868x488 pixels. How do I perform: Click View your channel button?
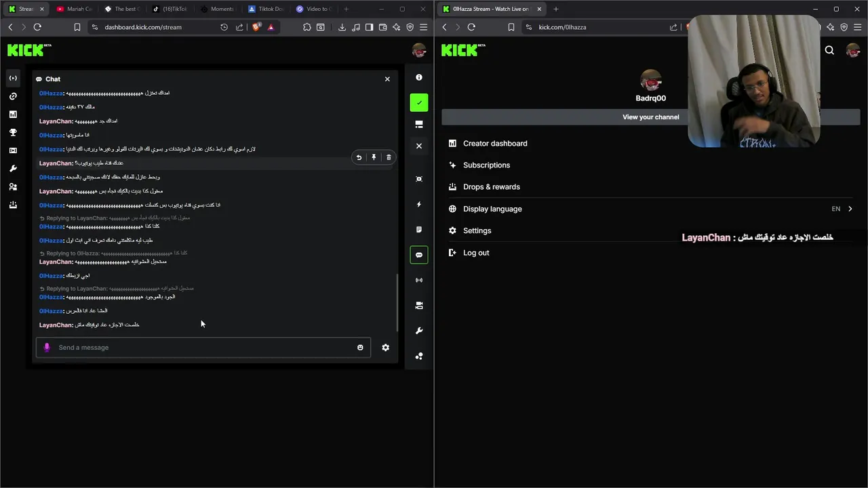coord(650,117)
